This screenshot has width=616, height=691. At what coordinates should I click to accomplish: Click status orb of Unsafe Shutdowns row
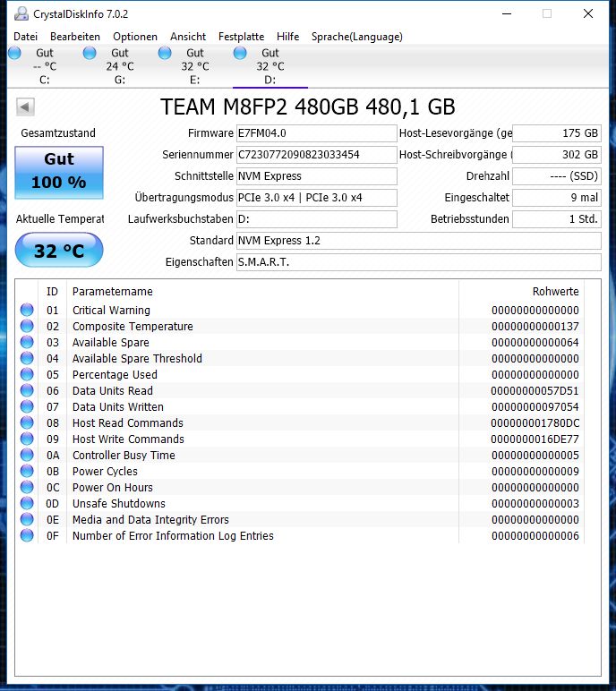pos(27,503)
